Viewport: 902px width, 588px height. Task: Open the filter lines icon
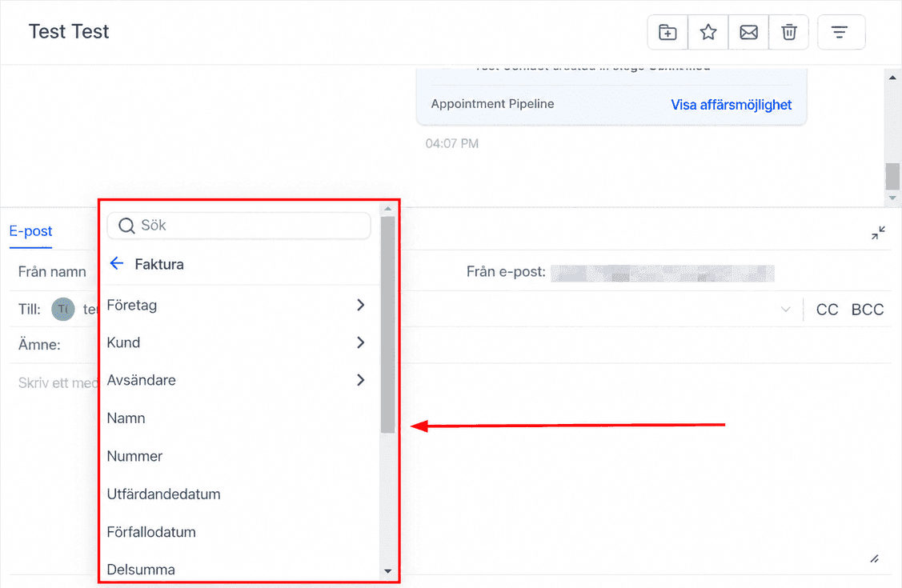(x=840, y=32)
